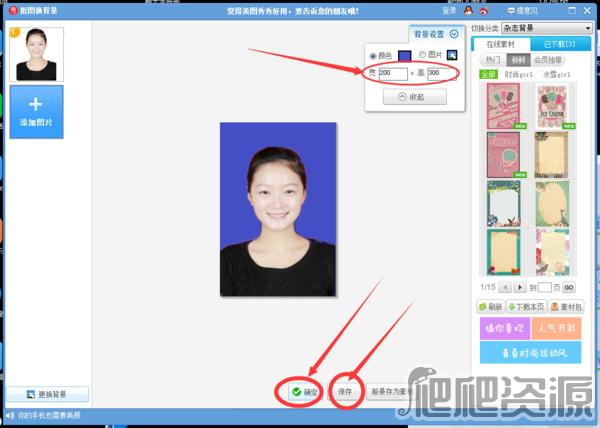Screen dimensions: 600x428
Task: Select the 新鲜 filter tab
Action: pos(518,60)
